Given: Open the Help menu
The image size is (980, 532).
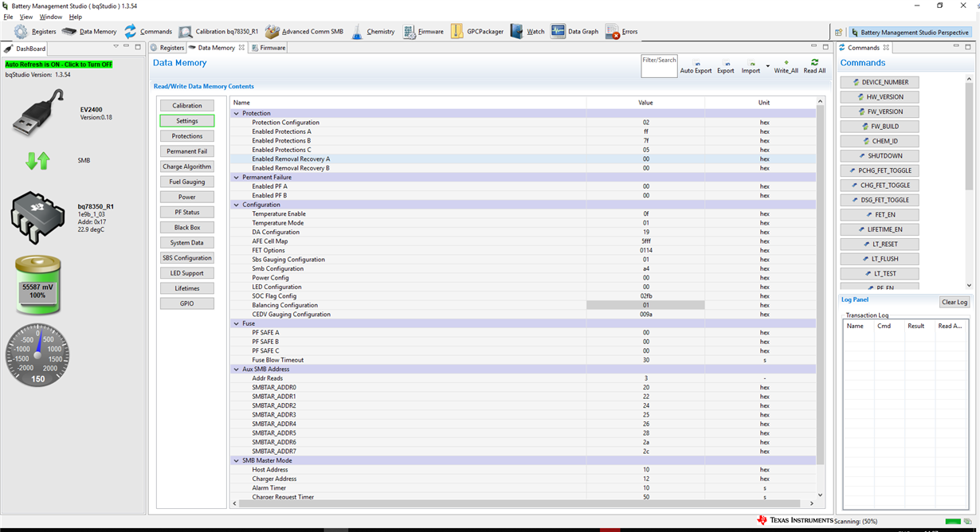Looking at the screenshot, I should (x=76, y=17).
